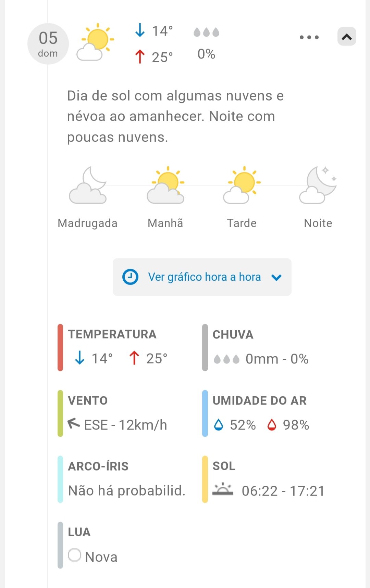Select the 05 dom date badge
Screen dimensions: 370x588
pos(48,44)
